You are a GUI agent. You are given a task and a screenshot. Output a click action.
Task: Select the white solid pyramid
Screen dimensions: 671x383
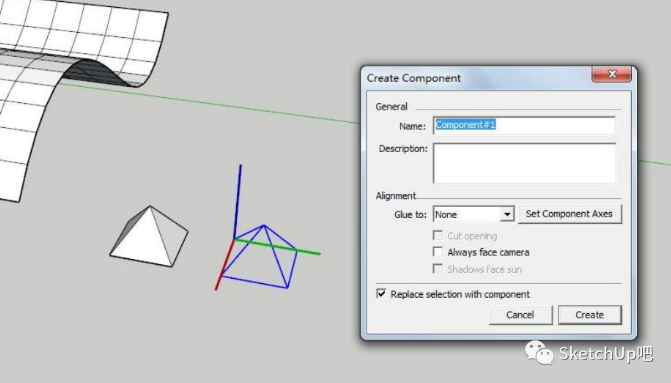pos(149,238)
